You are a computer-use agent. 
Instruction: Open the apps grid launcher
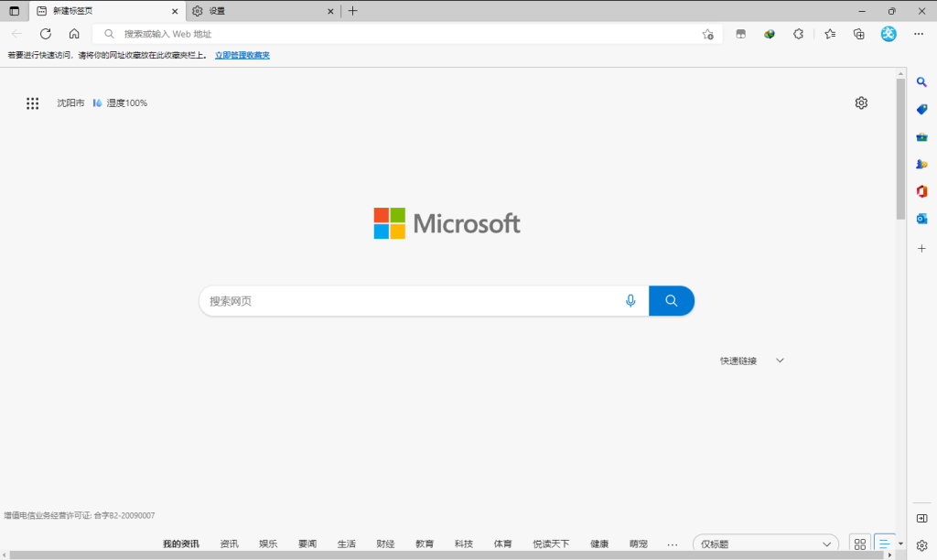[33, 103]
